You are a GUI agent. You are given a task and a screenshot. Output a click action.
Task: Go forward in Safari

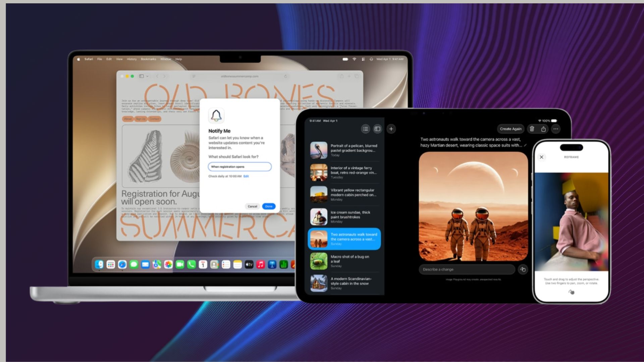[164, 76]
